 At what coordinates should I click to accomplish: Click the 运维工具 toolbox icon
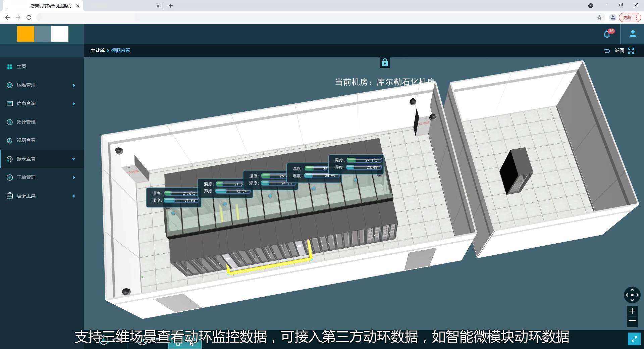pyautogui.click(x=10, y=196)
